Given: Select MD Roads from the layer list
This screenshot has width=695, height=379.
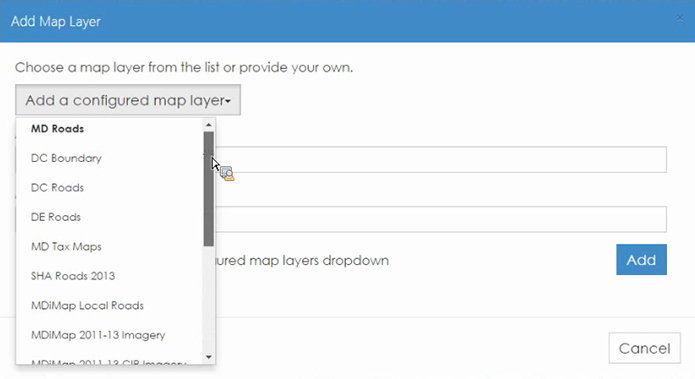Looking at the screenshot, I should tap(57, 129).
